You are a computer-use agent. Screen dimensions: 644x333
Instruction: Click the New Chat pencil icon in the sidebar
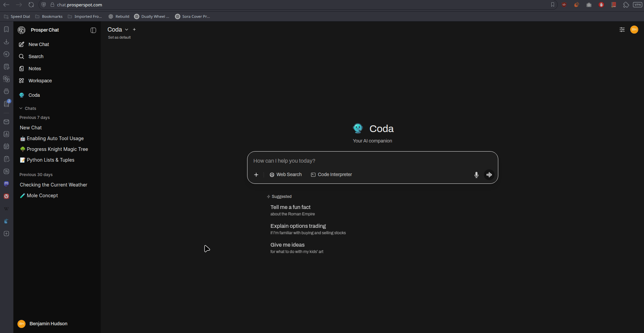pos(21,44)
